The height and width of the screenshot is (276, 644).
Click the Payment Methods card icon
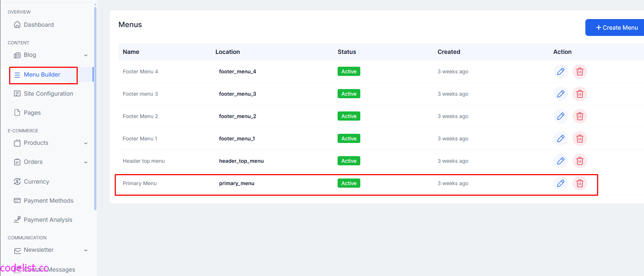click(17, 200)
